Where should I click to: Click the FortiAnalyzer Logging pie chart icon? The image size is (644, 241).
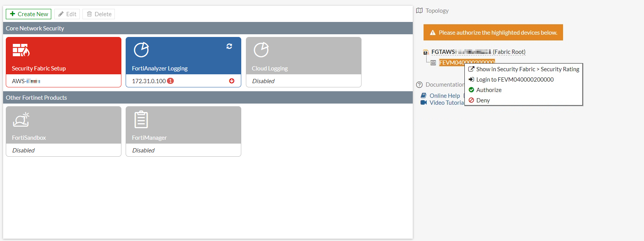pos(141,50)
